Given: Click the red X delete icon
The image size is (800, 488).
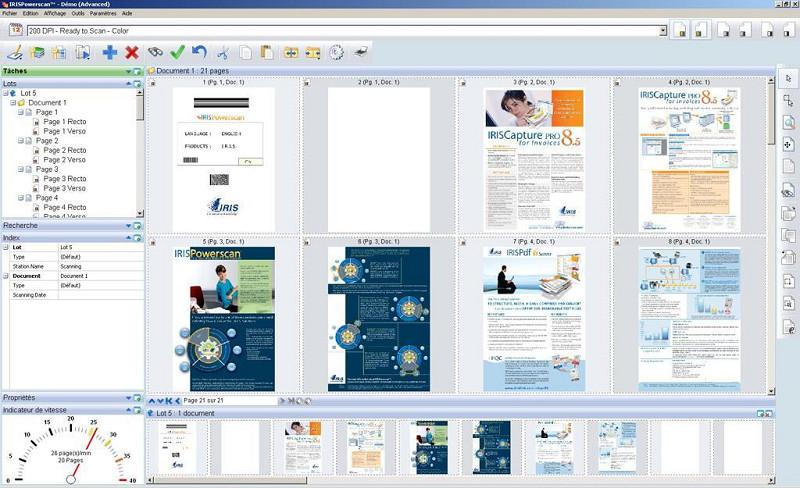Looking at the screenshot, I should click(x=132, y=52).
